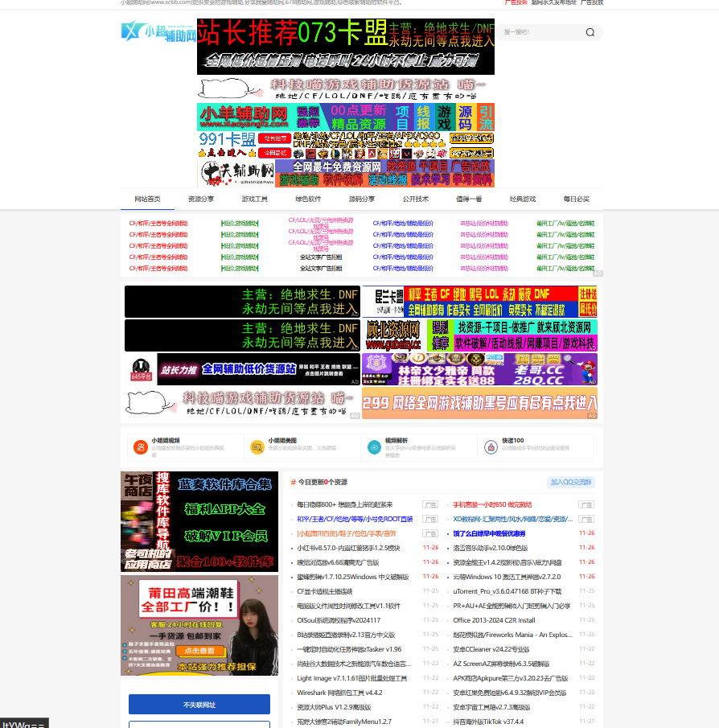Open the 小羊辅助网 banner ad

(346, 117)
